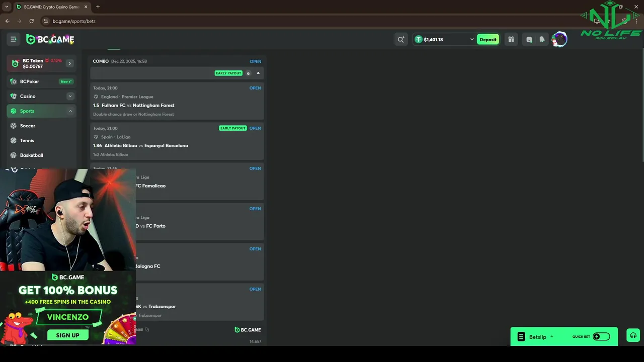Open browser tab list dropdown
This screenshot has height=362, width=644.
pyautogui.click(x=7, y=7)
